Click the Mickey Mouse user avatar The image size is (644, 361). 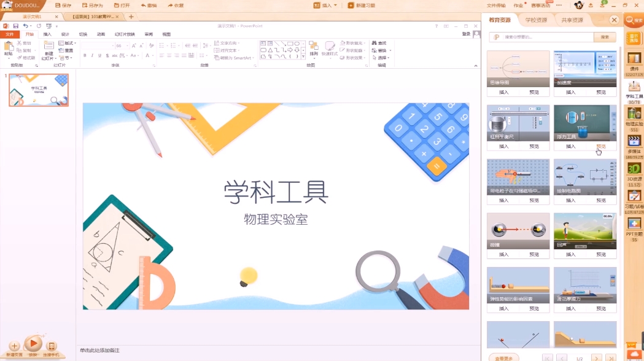[x=579, y=6]
